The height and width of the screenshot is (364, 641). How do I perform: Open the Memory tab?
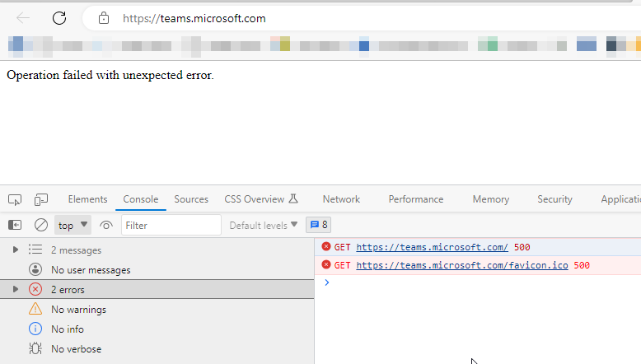coord(491,199)
